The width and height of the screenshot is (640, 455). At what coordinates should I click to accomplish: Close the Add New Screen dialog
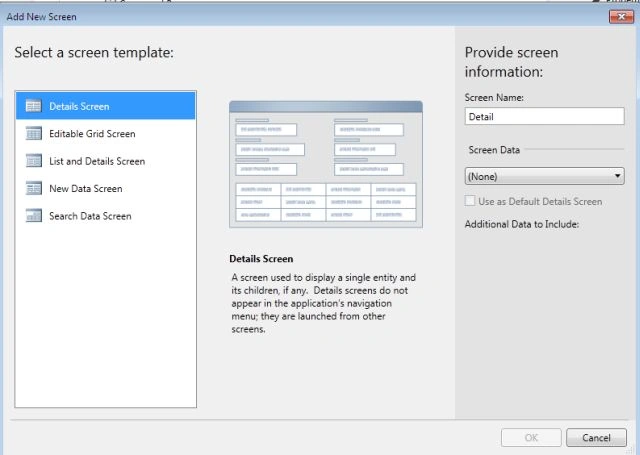621,17
